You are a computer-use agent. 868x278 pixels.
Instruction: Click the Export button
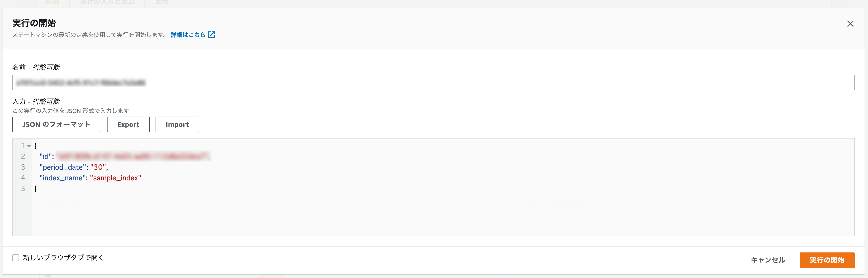(128, 125)
